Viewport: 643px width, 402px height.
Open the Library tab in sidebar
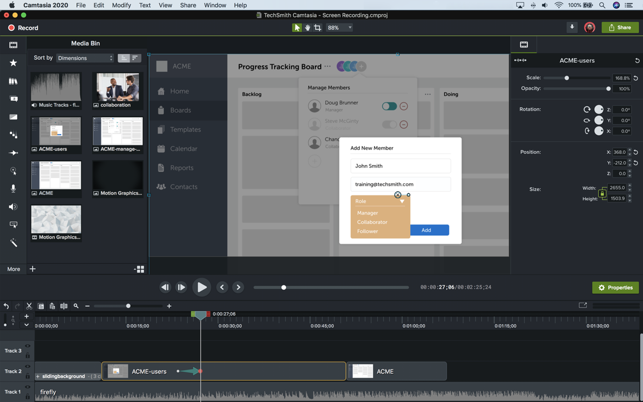13,81
